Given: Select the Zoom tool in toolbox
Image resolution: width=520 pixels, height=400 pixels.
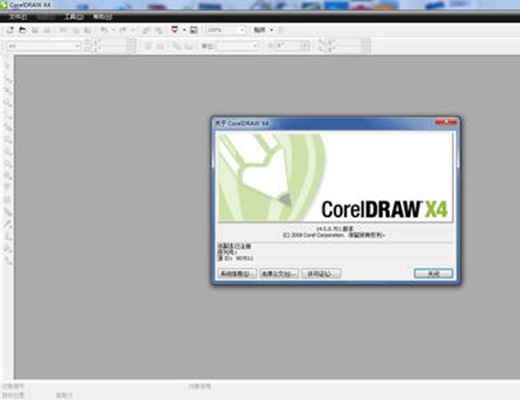Looking at the screenshot, I should coord(7,103).
